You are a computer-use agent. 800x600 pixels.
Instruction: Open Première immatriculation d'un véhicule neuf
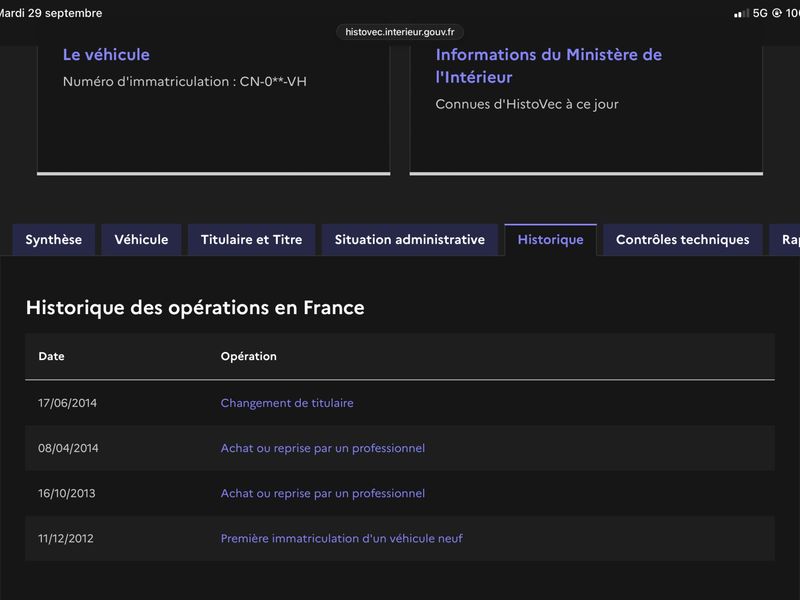pyautogui.click(x=341, y=538)
